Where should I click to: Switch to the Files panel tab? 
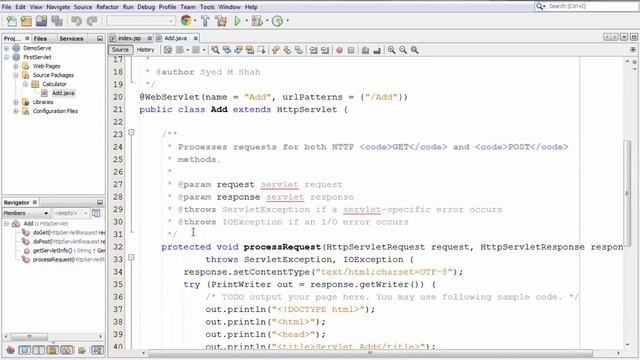40,38
